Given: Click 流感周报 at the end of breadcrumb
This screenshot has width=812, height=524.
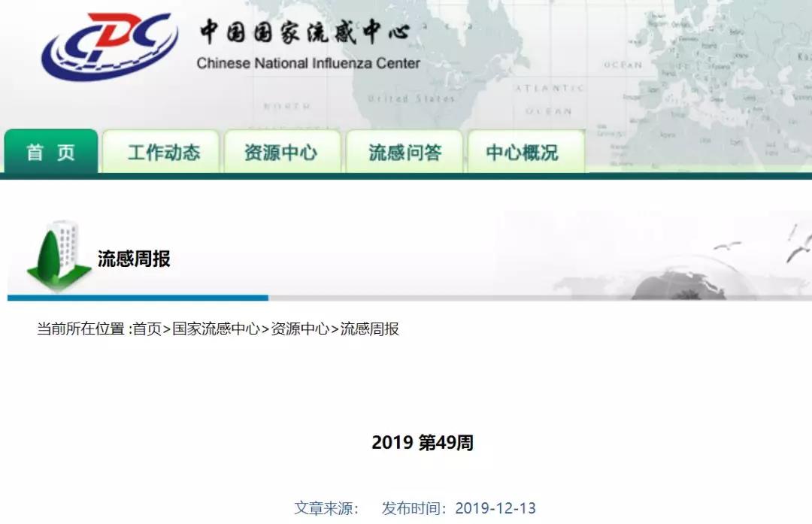Looking at the screenshot, I should [x=370, y=329].
